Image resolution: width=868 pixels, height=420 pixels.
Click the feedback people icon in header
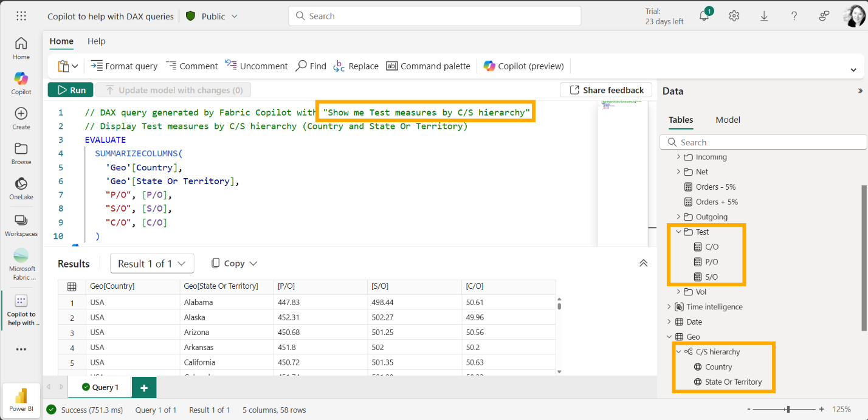[x=824, y=16]
